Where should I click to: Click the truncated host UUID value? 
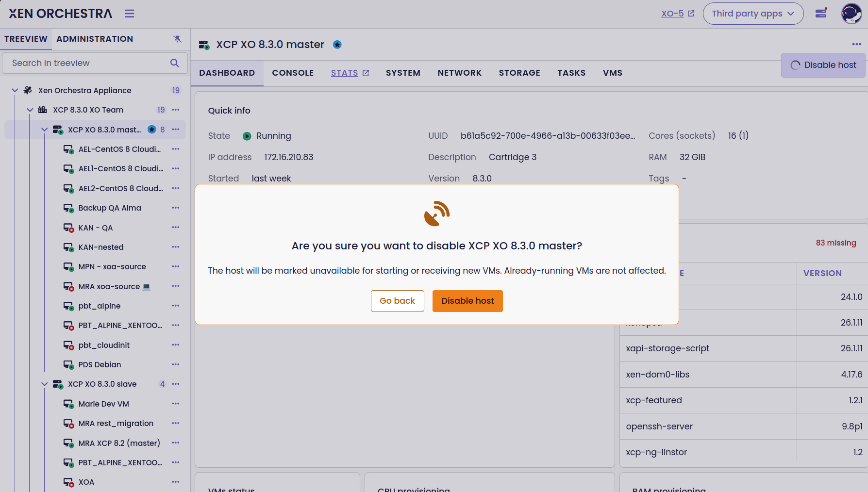548,136
